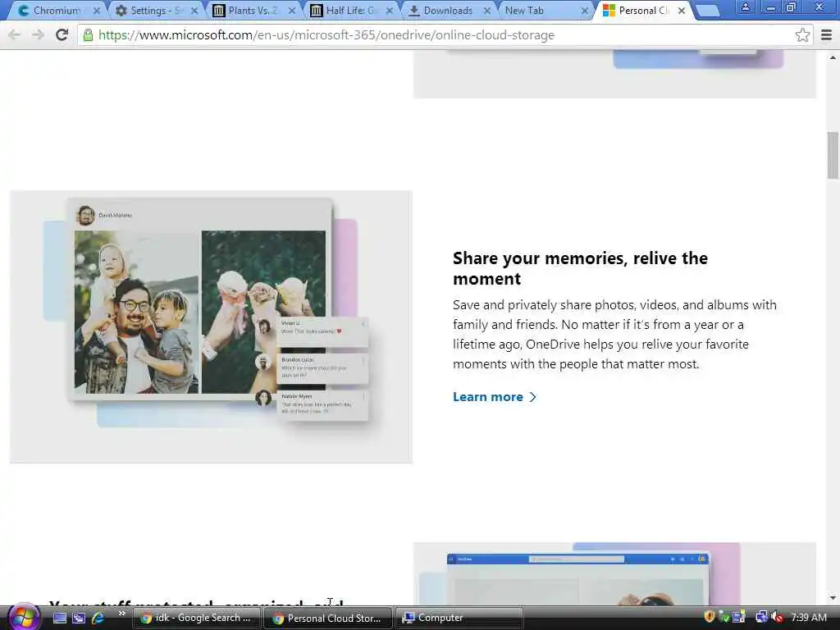Launch Internet Explorer from quick launch
The image size is (840, 630).
click(x=98, y=618)
